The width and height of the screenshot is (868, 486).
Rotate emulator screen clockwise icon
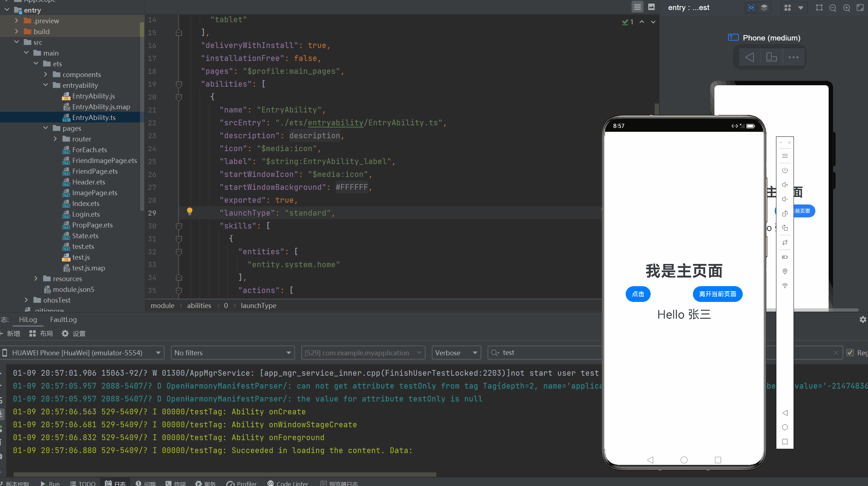[x=785, y=228]
